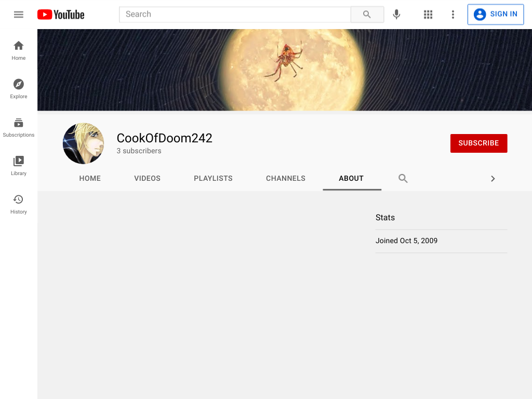Open the Channels tab

(286, 179)
